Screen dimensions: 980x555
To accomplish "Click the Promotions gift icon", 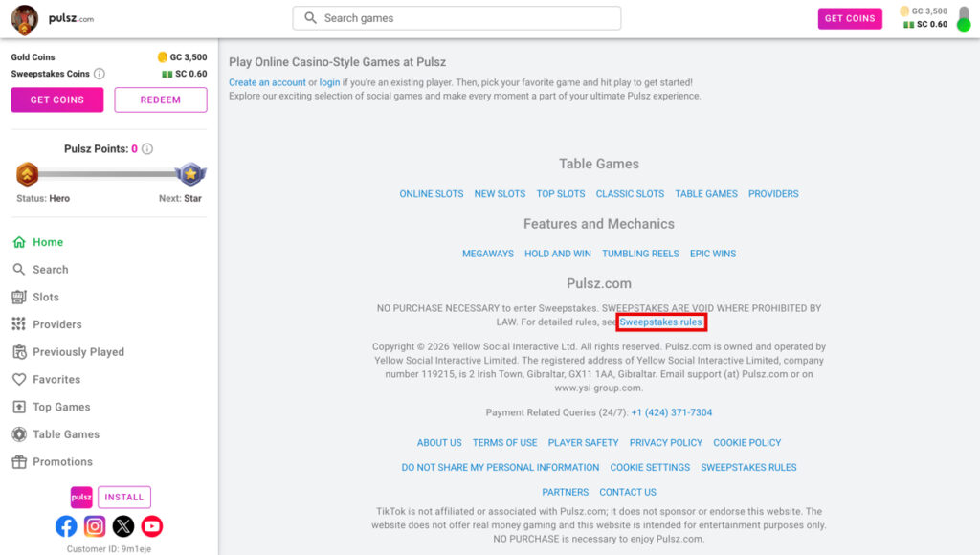I will 19,462.
